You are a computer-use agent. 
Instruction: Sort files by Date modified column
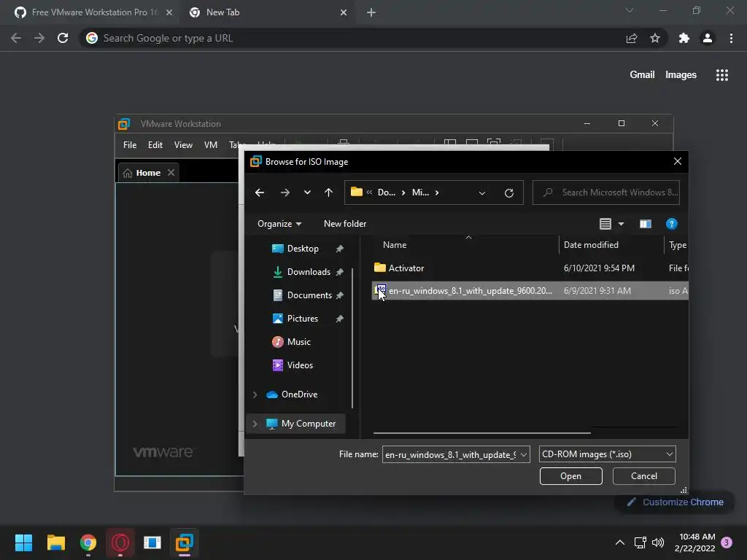[x=591, y=245]
